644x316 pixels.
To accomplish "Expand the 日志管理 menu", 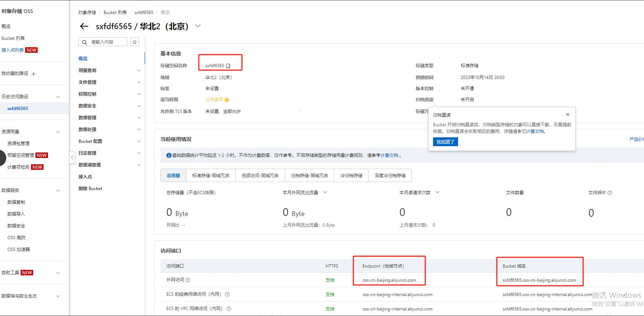I will tap(139, 153).
